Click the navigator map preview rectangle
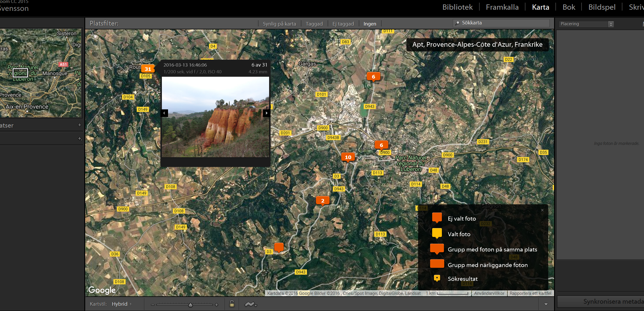This screenshot has width=644, height=311. pyautogui.click(x=20, y=72)
